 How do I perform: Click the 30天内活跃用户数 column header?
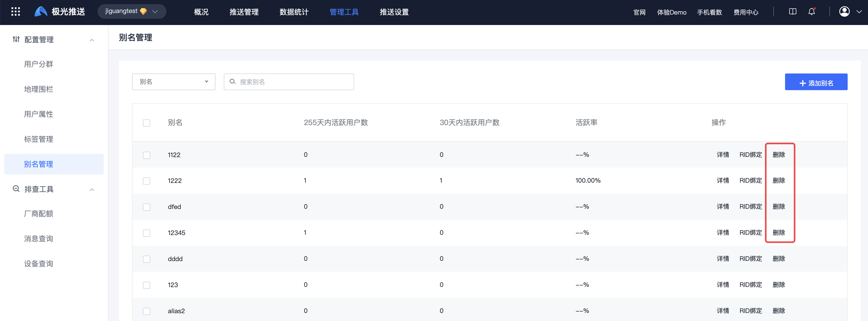(469, 122)
